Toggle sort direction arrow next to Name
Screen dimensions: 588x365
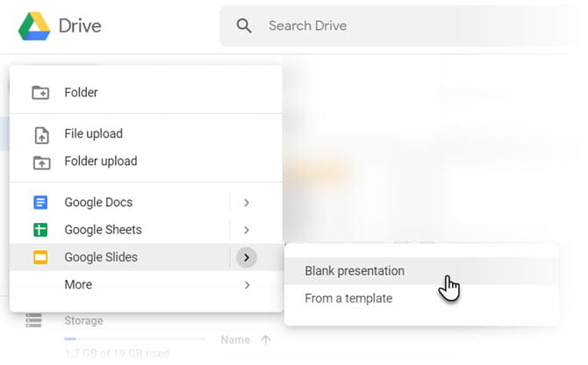pos(266,340)
